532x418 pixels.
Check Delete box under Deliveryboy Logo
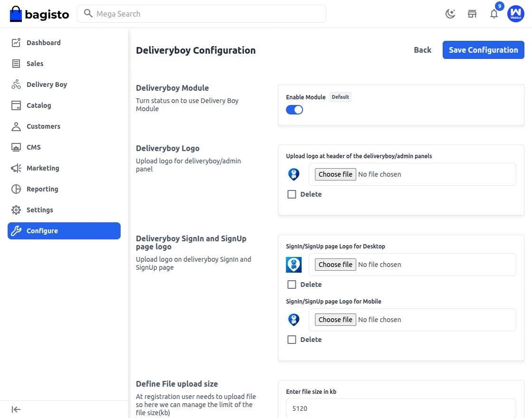292,194
